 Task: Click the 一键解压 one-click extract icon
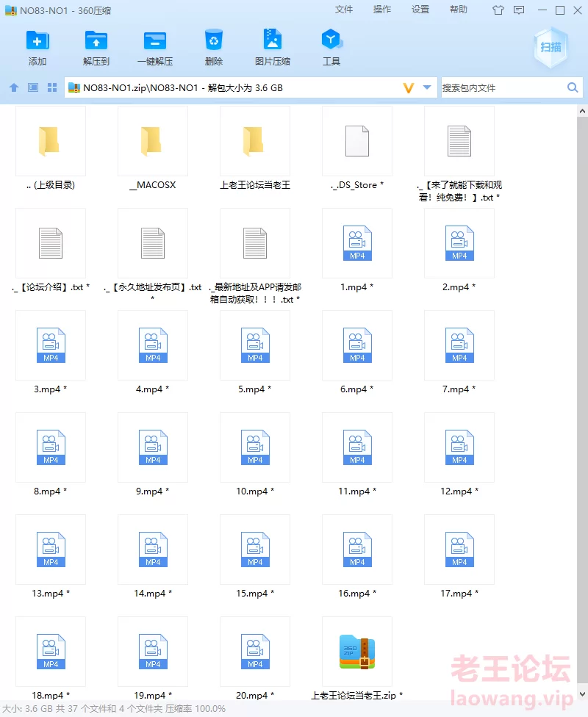tap(155, 40)
